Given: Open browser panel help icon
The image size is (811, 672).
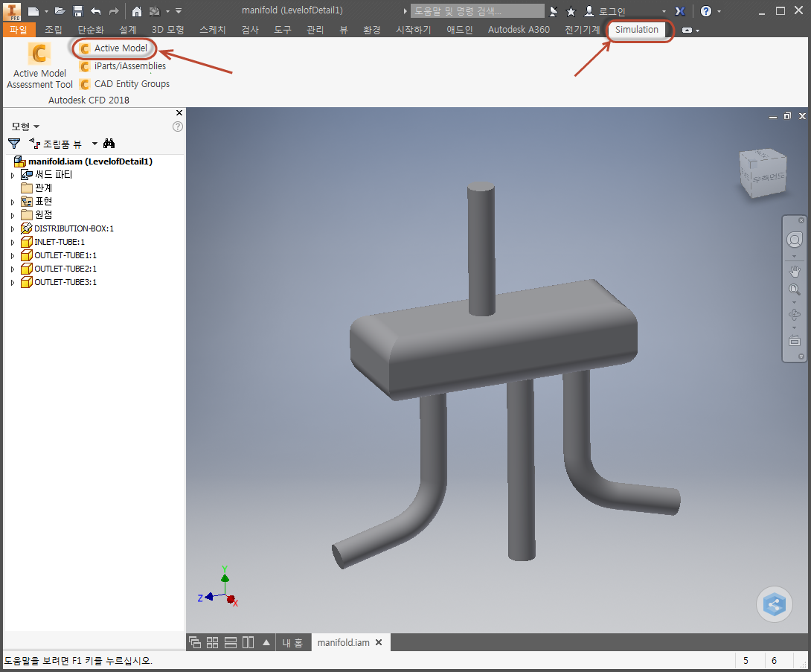Looking at the screenshot, I should coord(177,127).
